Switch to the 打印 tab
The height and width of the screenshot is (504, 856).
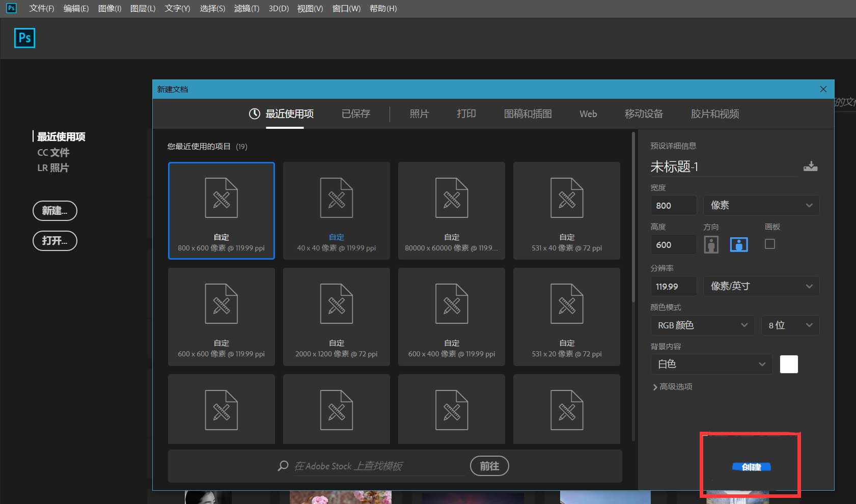[x=466, y=114]
